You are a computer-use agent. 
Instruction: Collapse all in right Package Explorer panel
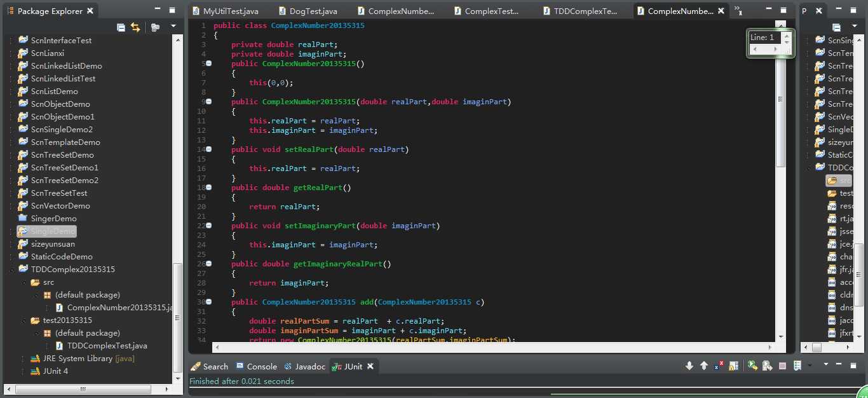836,27
